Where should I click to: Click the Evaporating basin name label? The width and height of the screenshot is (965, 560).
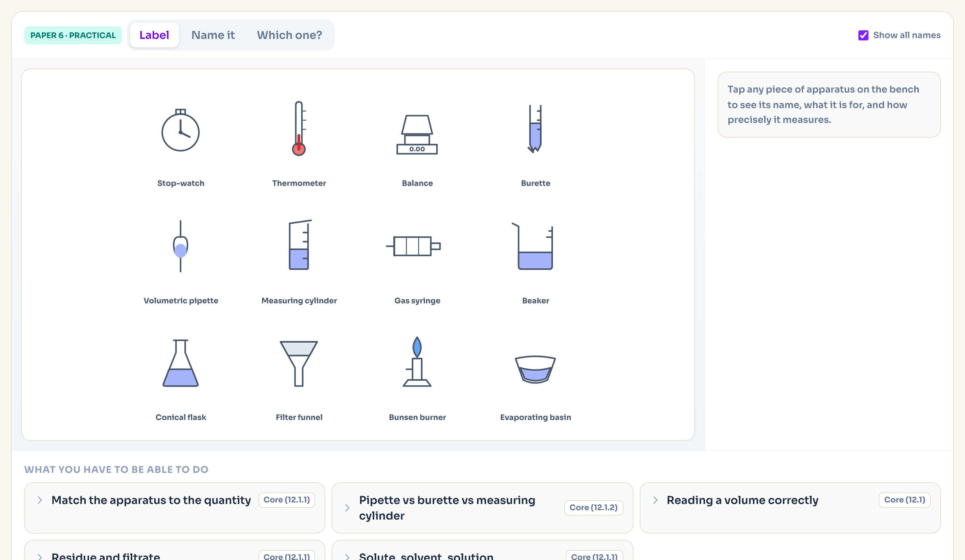[535, 417]
